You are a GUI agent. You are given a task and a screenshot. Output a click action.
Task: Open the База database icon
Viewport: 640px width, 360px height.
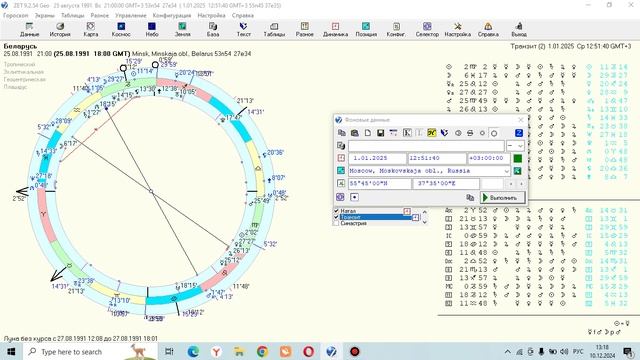pos(213,29)
